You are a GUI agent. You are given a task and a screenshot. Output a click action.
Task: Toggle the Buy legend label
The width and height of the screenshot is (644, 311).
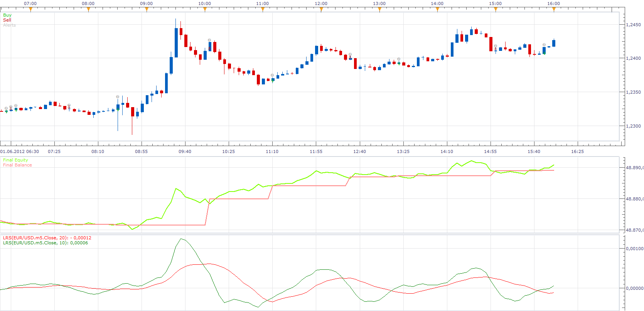pyautogui.click(x=7, y=15)
